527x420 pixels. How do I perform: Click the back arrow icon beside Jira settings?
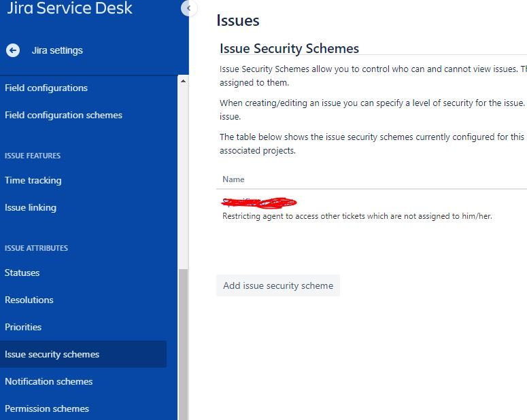[13, 50]
